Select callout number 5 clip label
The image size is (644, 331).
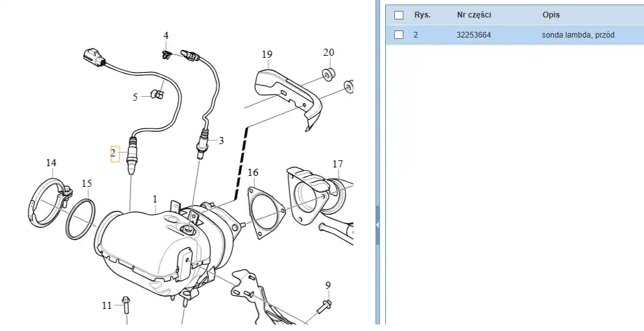tap(136, 97)
